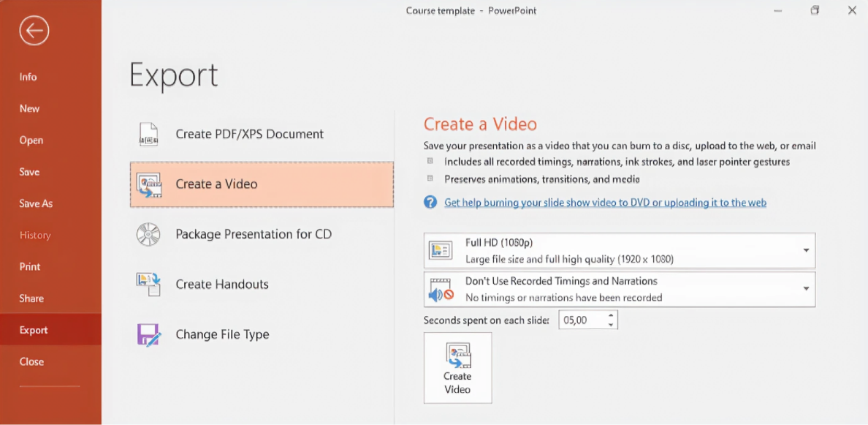This screenshot has width=868, height=425.
Task: Open the Share section
Action: [x=31, y=298]
